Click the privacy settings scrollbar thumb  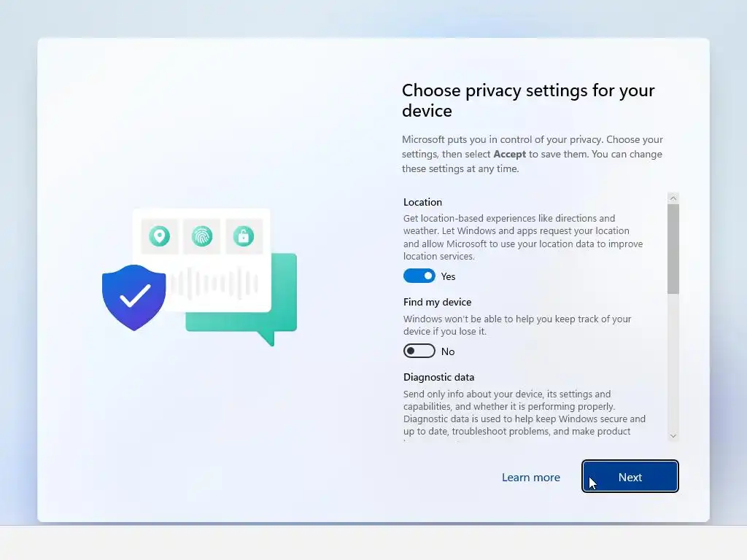[x=673, y=249]
